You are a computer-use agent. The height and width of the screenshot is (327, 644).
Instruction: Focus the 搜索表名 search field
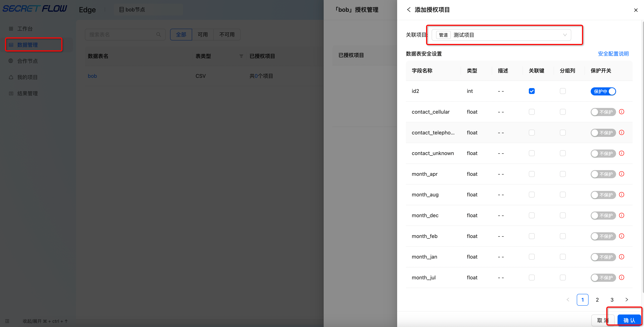pos(125,35)
